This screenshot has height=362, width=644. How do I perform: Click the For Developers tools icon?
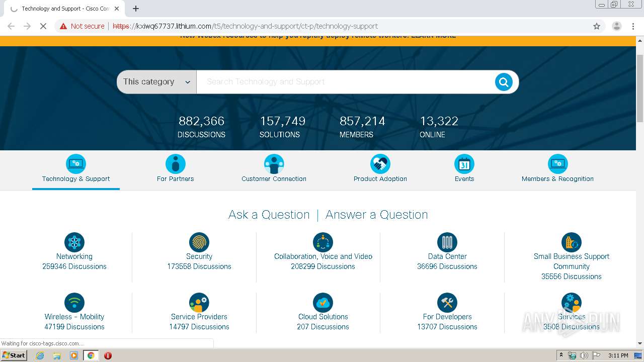[447, 303]
